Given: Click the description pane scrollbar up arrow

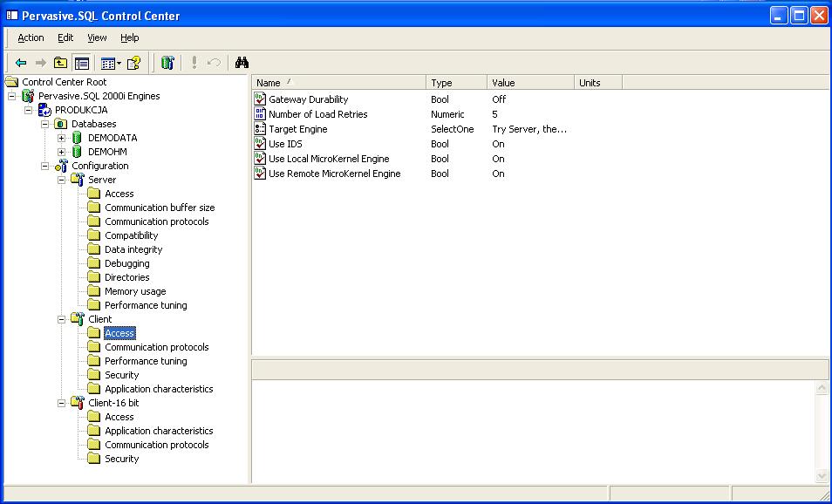Looking at the screenshot, I should 822,388.
